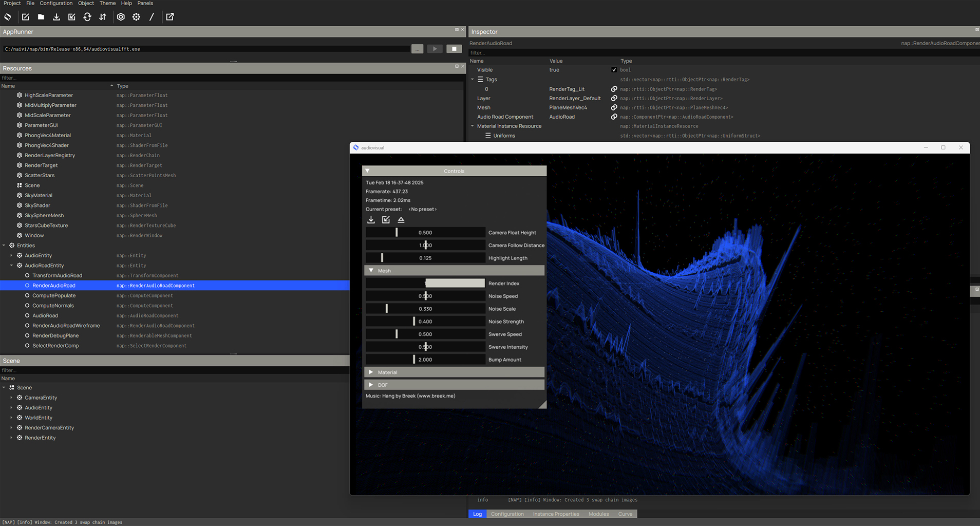Click the eject preset icon in Controls

point(401,220)
